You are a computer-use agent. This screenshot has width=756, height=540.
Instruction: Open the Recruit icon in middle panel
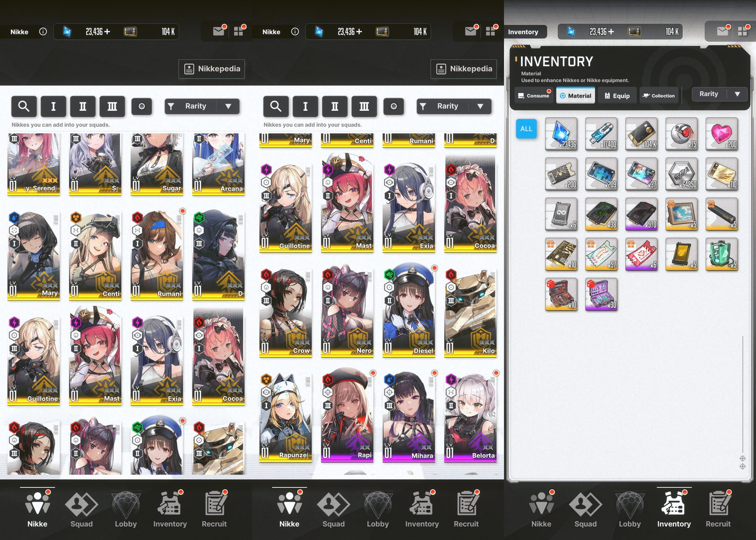pyautogui.click(x=466, y=510)
